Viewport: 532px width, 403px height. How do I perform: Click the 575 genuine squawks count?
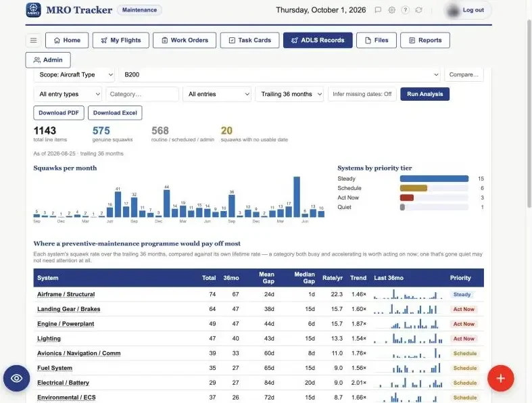101,131
